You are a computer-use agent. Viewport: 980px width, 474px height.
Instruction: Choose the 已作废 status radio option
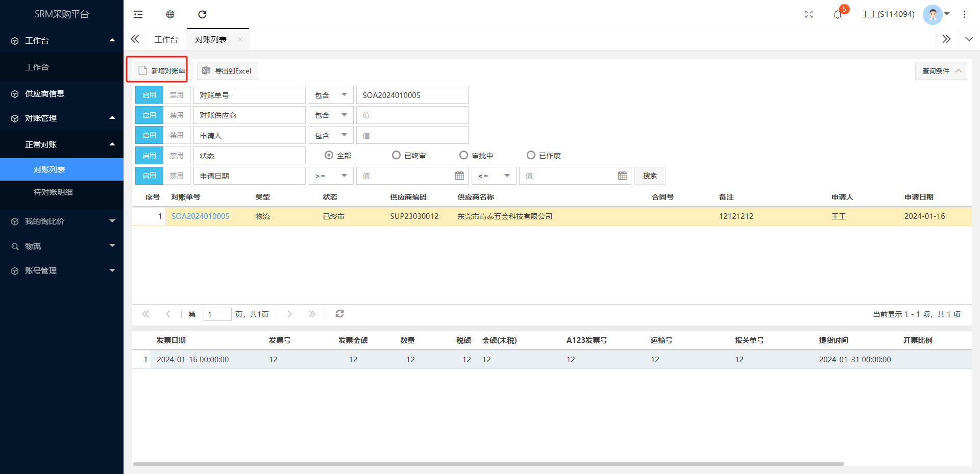(x=531, y=155)
